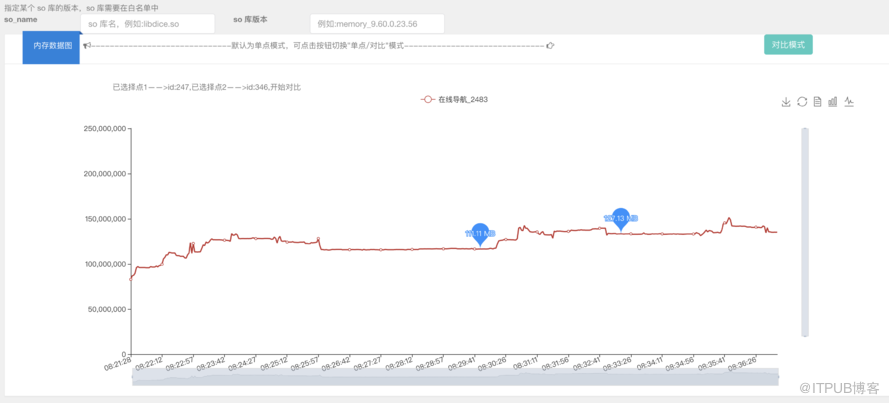Image resolution: width=889 pixels, height=403 pixels.
Task: Click the 对比模式 button
Action: tap(788, 45)
